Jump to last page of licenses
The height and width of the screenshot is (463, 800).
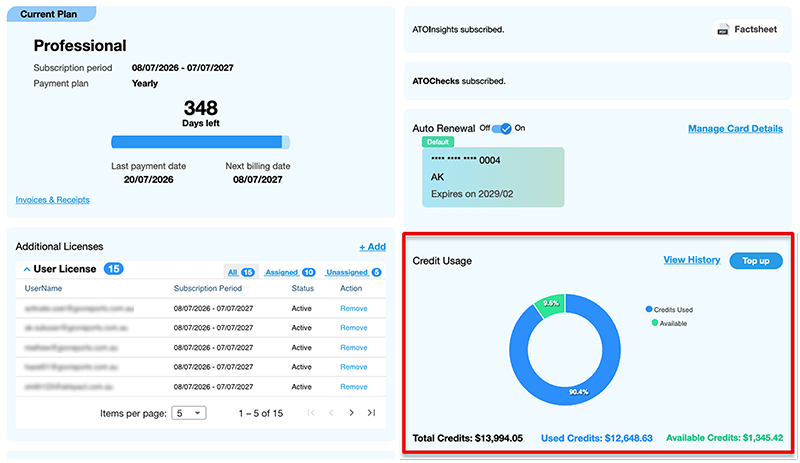click(371, 413)
